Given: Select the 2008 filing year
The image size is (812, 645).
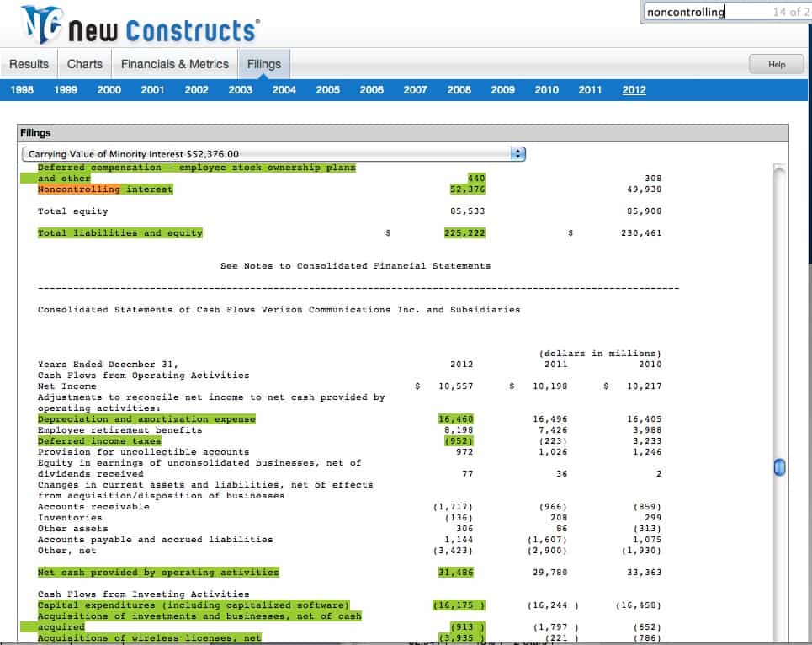Looking at the screenshot, I should point(459,90).
